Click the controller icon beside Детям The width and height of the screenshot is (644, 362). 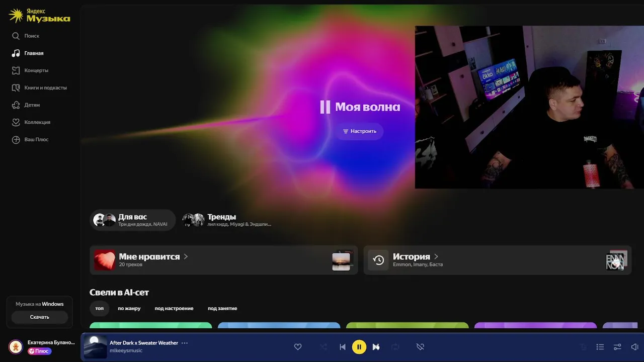pos(16,105)
